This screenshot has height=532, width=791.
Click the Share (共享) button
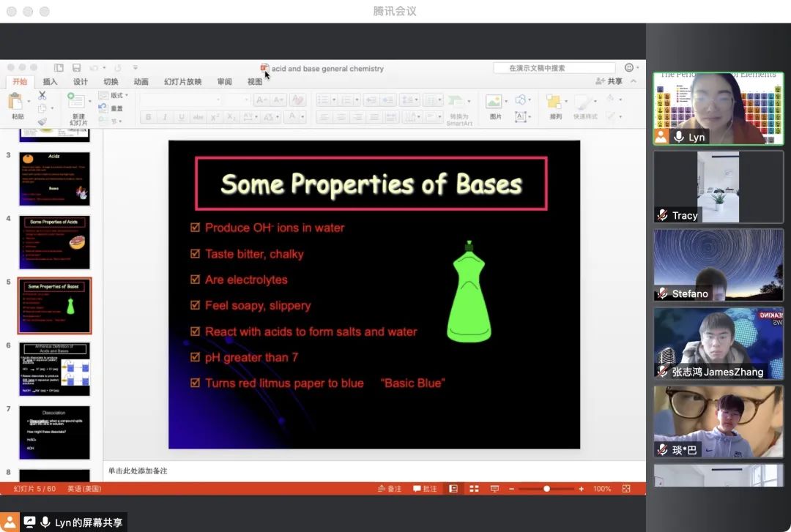[x=609, y=81]
